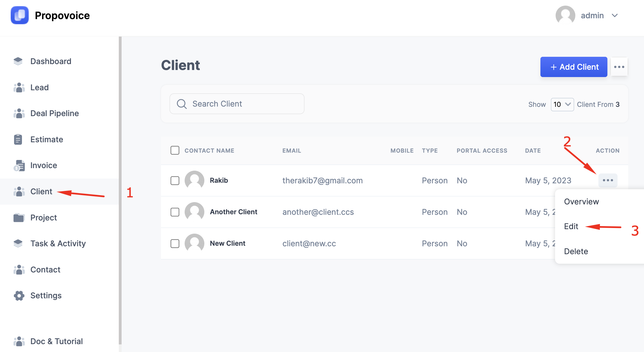Screen dimensions: 644x352
Task: Open the Doc & Tutorial link
Action: pyautogui.click(x=56, y=341)
